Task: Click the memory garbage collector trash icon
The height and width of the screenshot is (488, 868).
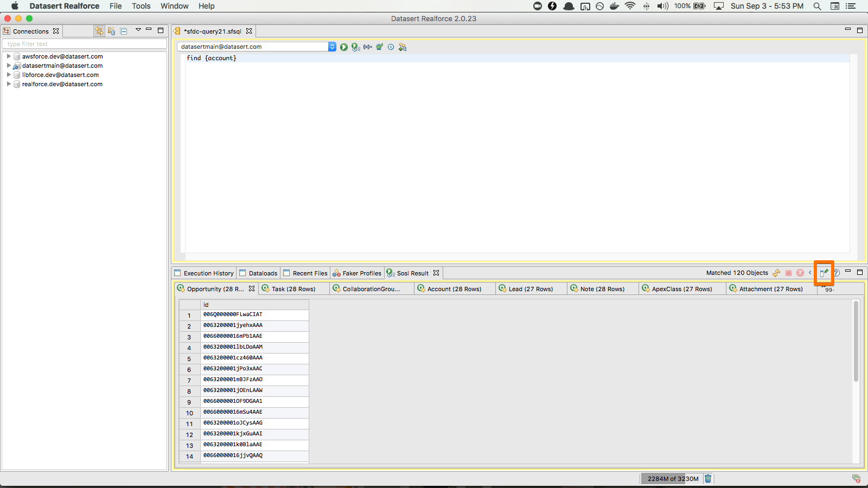Action: pyautogui.click(x=708, y=478)
